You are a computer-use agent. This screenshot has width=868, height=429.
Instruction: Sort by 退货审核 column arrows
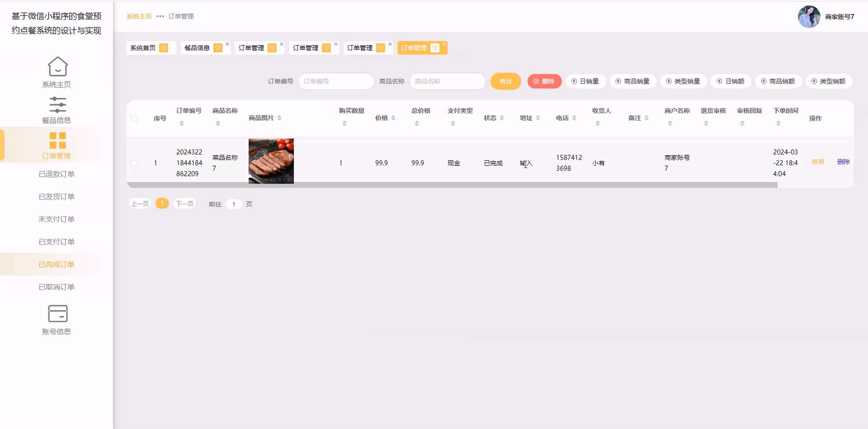706,123
